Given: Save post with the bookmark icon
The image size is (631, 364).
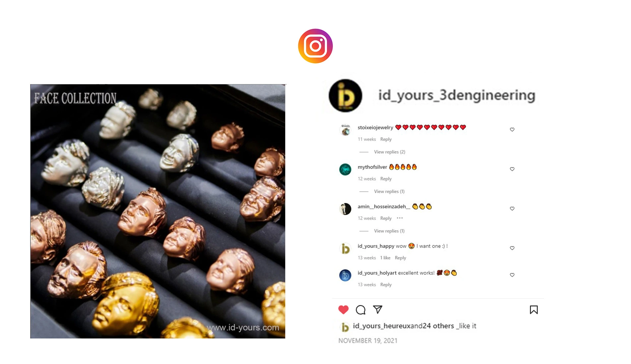Looking at the screenshot, I should tap(534, 310).
